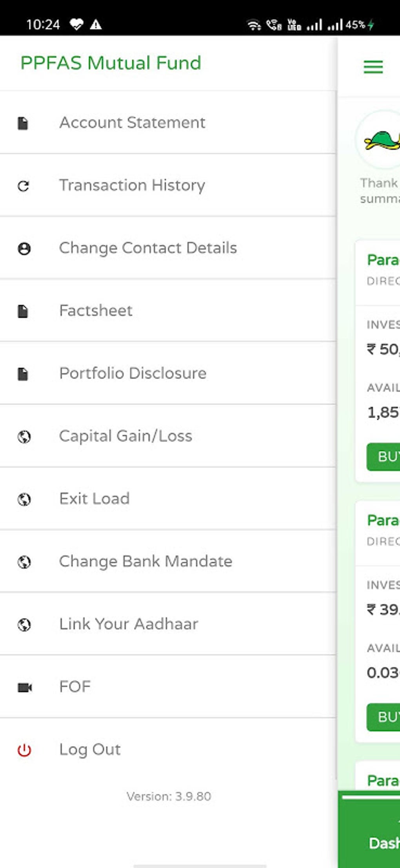Select Change Contact Details option
Screen dimensions: 400x868
coord(148,248)
